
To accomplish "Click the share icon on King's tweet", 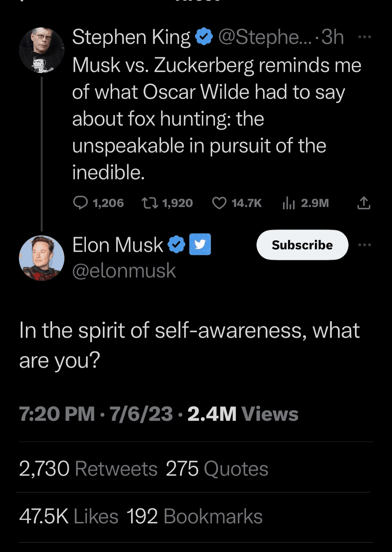I will 363,203.
